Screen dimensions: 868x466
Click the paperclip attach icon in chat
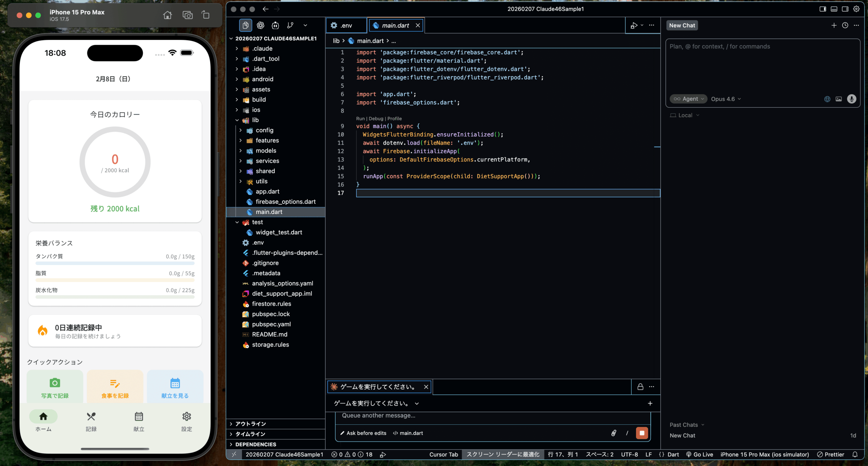click(x=614, y=433)
